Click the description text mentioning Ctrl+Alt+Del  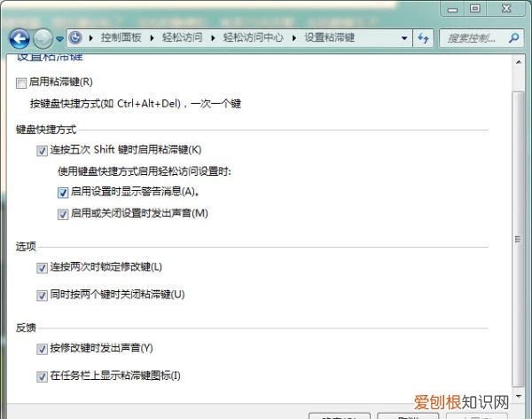[136, 103]
